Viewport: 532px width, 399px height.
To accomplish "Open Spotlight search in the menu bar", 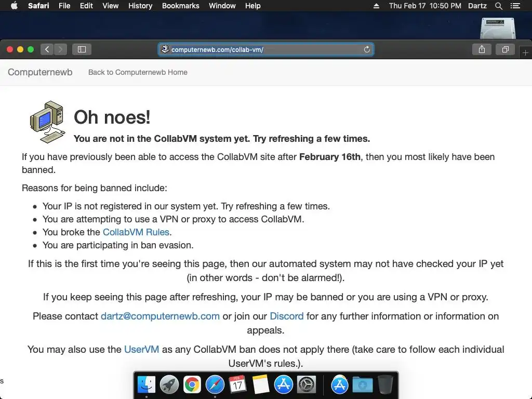I will click(x=498, y=6).
